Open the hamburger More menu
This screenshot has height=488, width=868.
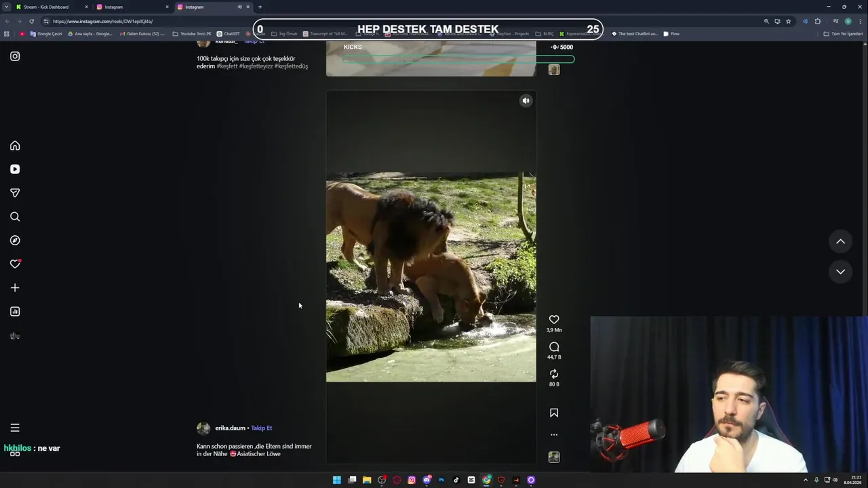(x=15, y=428)
